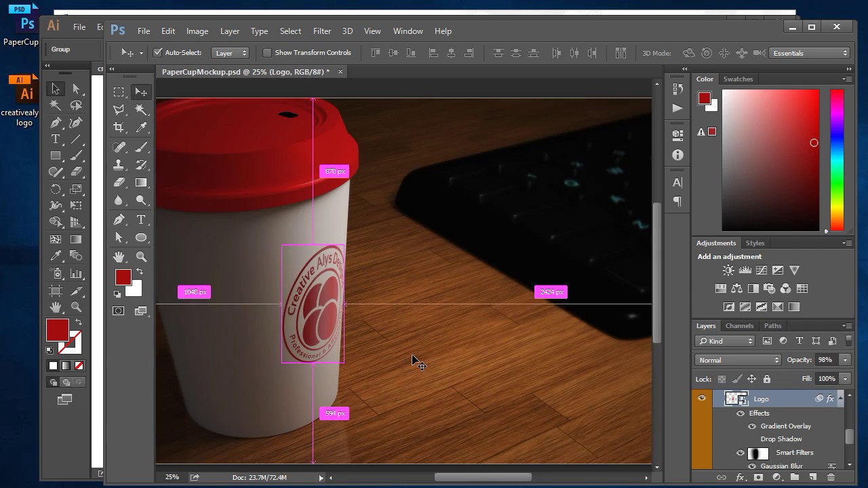Open the Fill slider dropdown arrow
868x488 pixels.
point(846,379)
